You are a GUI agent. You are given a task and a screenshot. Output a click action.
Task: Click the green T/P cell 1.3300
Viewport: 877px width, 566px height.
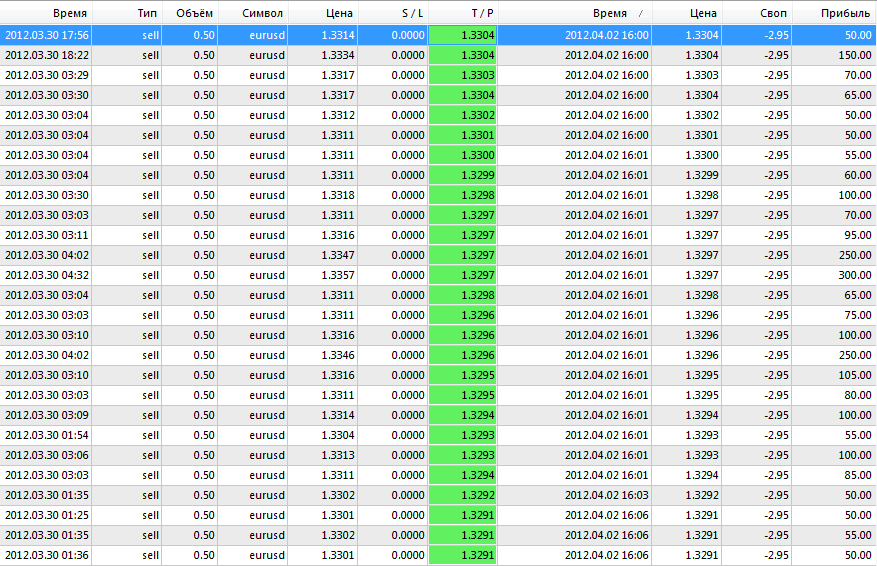pyautogui.click(x=463, y=155)
